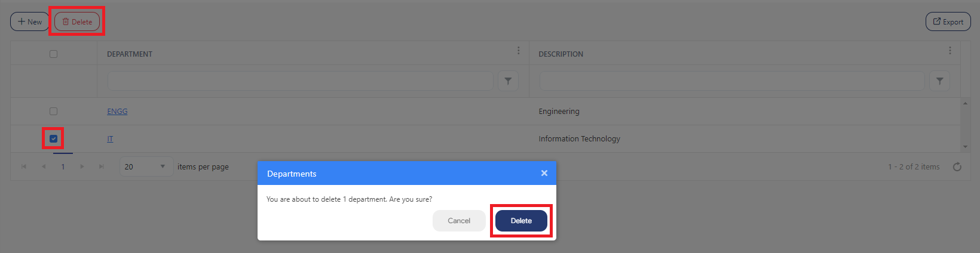Confirm deletion with the dialog Delete button
Screen dimensions: 980x253
[521, 221]
